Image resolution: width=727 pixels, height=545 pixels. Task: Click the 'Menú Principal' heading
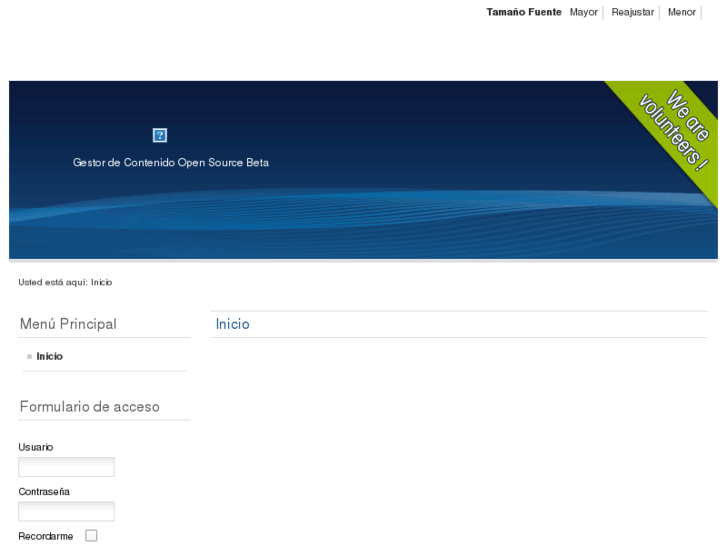(68, 324)
